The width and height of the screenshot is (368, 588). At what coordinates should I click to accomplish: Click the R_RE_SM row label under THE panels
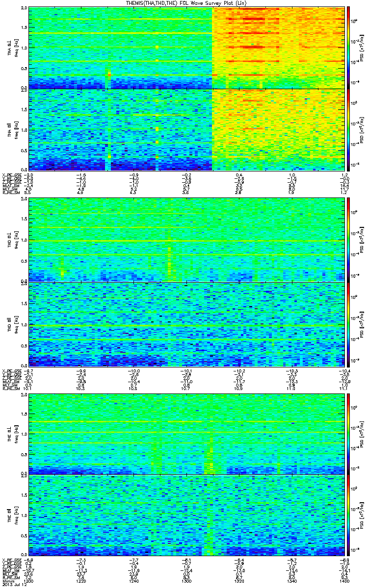click(10, 577)
